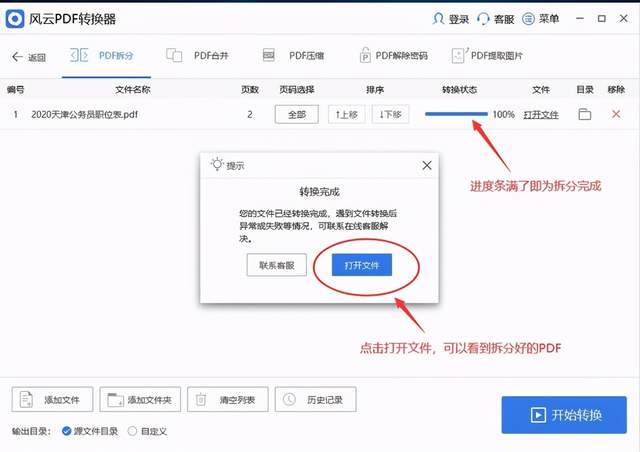Click the 客服 headset icon

click(483, 19)
